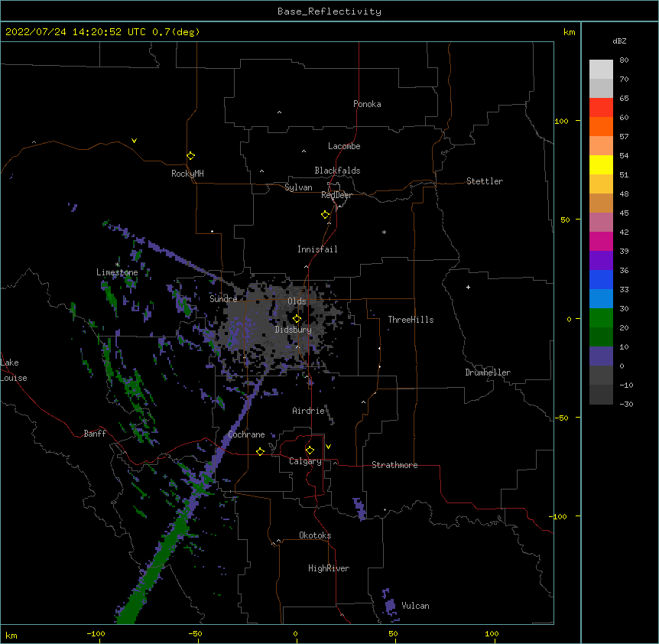Click the yellow marker below Cochrane

[x=260, y=451]
